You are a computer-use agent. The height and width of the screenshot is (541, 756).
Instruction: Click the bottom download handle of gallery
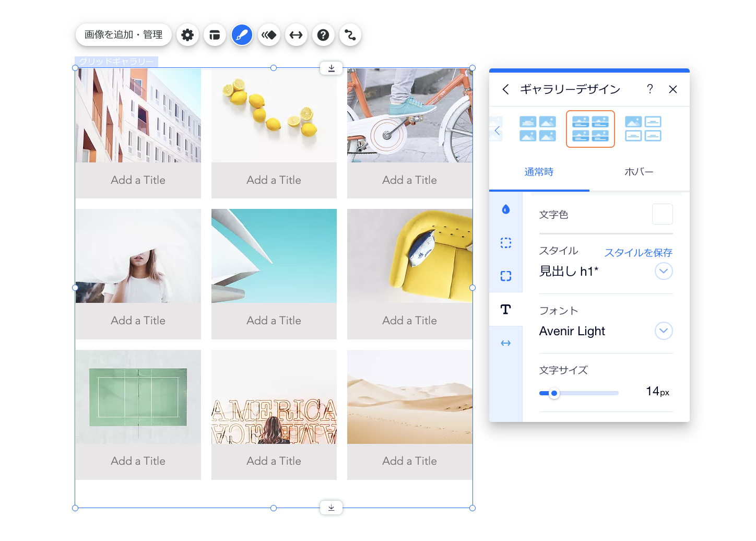pyautogui.click(x=332, y=508)
